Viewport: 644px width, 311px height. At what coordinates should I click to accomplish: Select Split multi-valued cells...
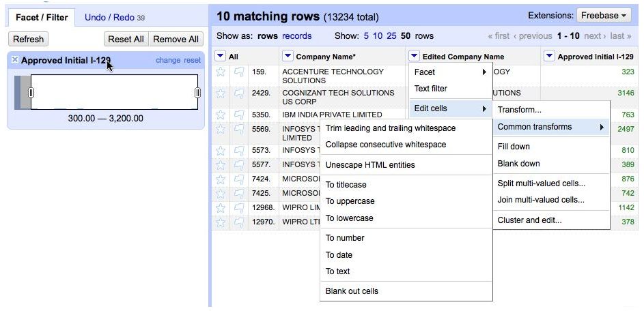click(550, 183)
